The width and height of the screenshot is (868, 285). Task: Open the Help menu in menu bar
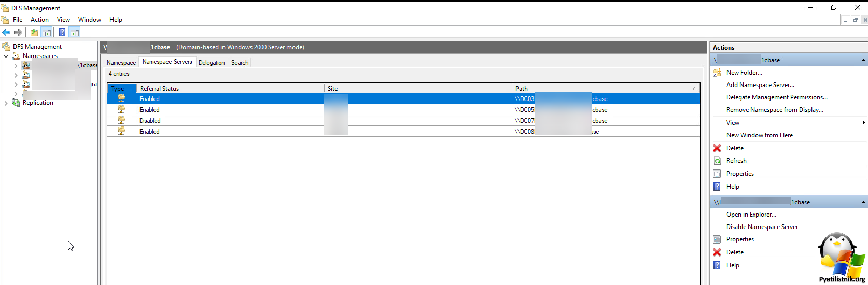[116, 20]
